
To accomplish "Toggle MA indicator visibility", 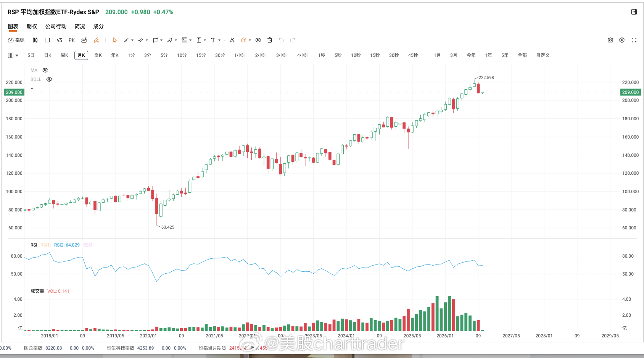I will coord(45,70).
